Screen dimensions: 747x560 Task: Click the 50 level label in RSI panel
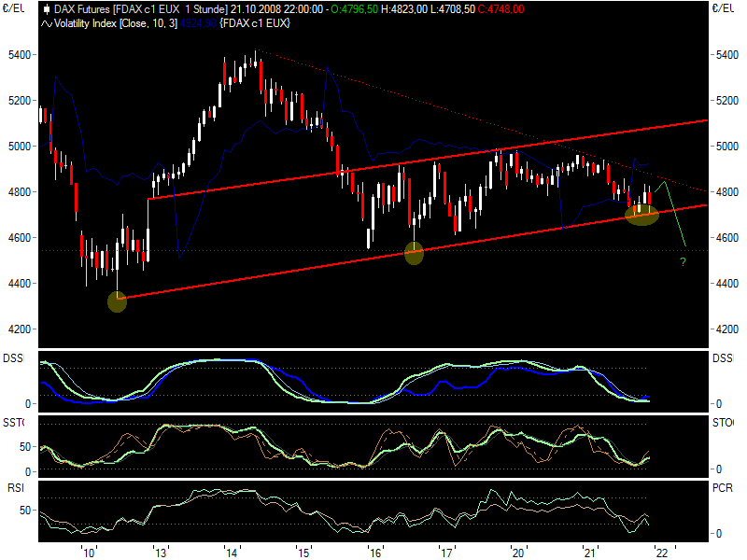coord(25,511)
